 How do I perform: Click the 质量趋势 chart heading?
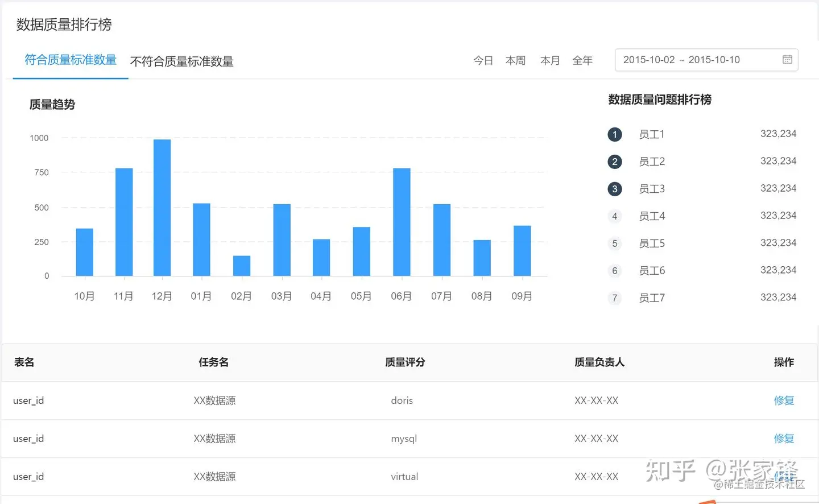[x=52, y=105]
